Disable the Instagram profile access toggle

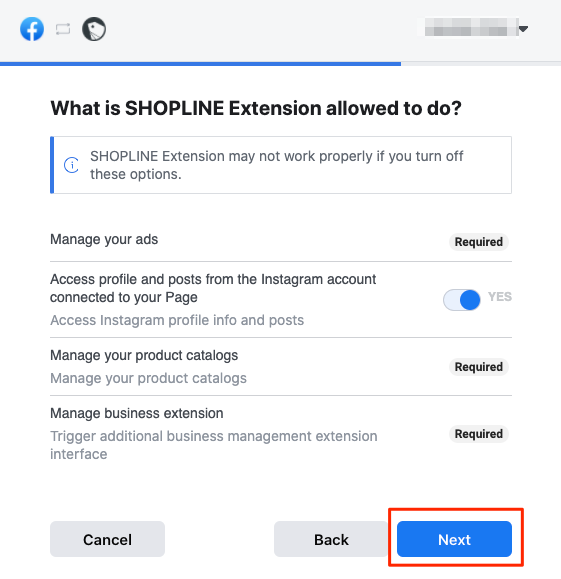[x=462, y=299]
